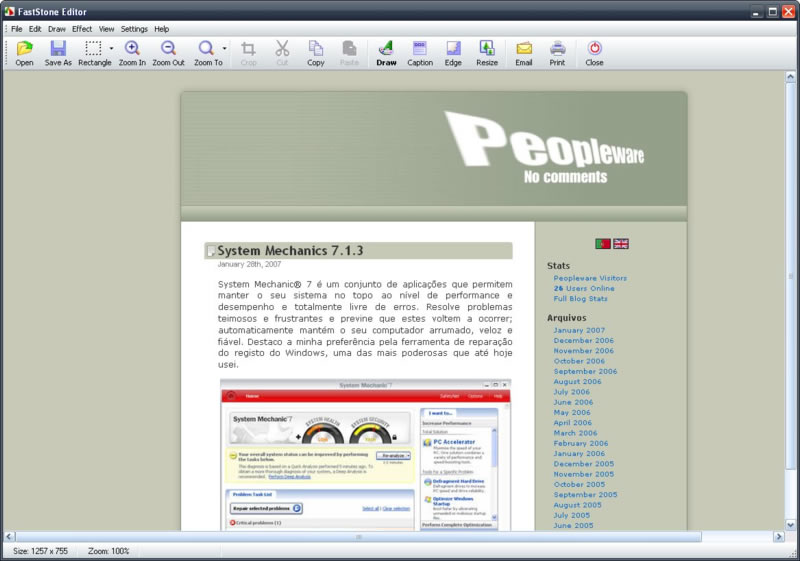Click the 'July 2006' archive link
Image resolution: width=800 pixels, height=561 pixels.
click(x=571, y=392)
